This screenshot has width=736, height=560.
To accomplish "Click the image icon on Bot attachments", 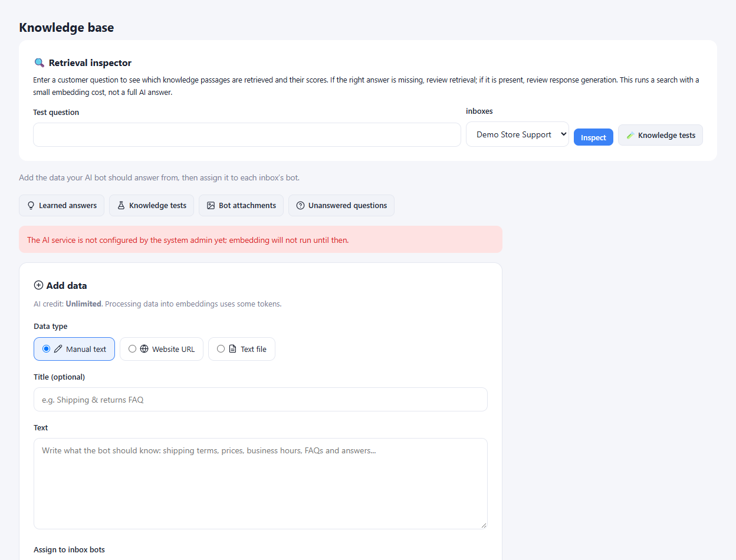I will (211, 206).
